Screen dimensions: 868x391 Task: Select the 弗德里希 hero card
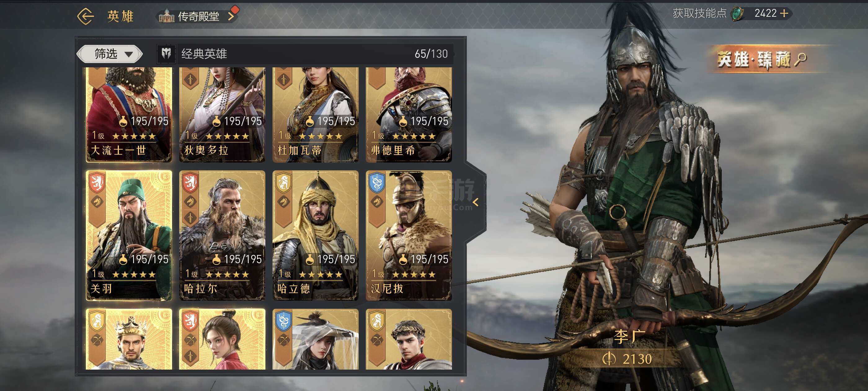[x=409, y=115]
